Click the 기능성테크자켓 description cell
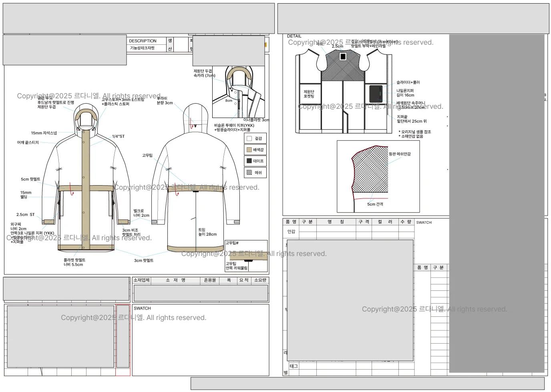 (142, 48)
